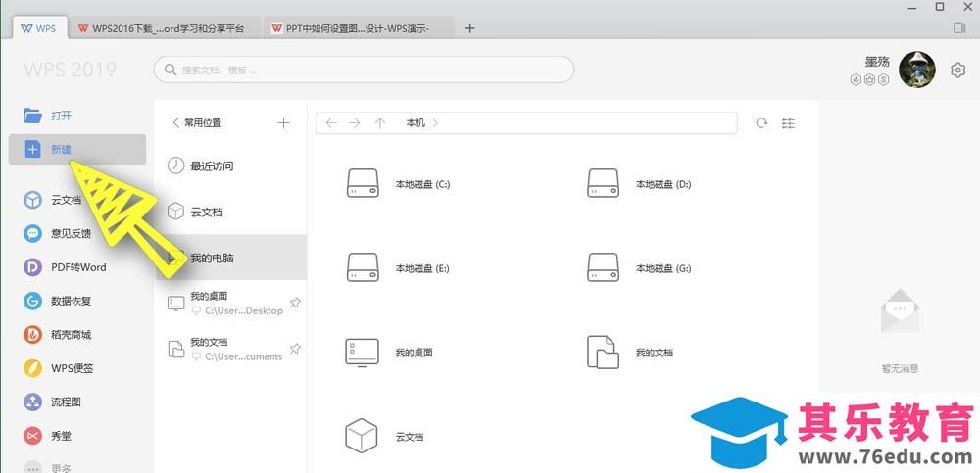Screen dimensions: 980x473
Task: Open 我的桌面 in the file pane
Action: coord(389,353)
